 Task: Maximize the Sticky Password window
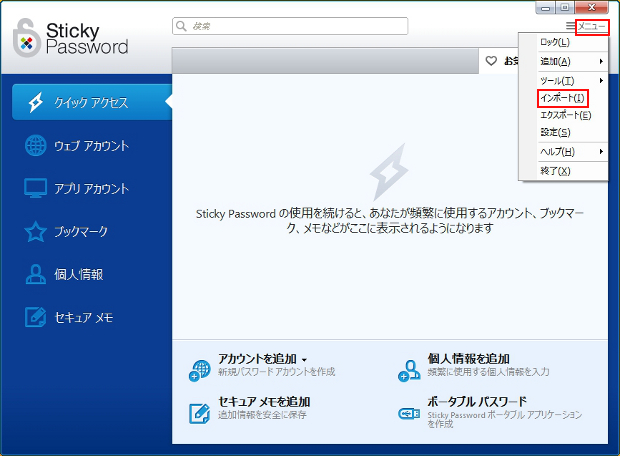pyautogui.click(x=565, y=8)
